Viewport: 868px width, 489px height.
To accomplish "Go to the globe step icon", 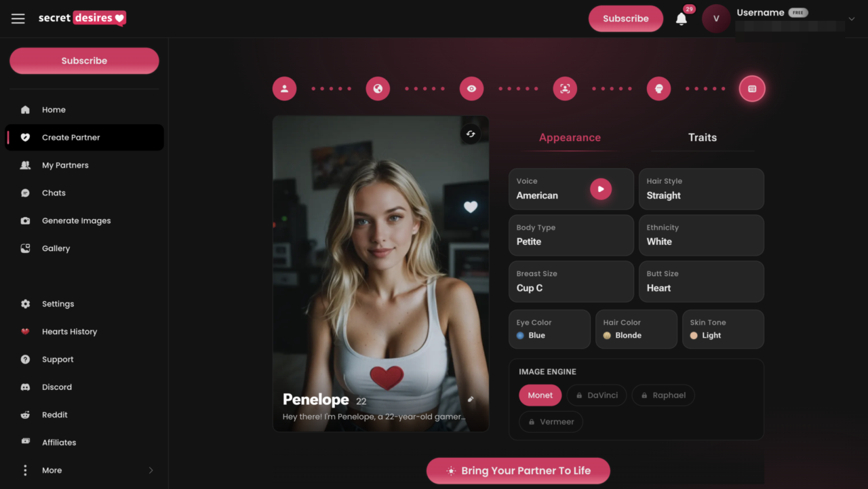I will pos(378,88).
